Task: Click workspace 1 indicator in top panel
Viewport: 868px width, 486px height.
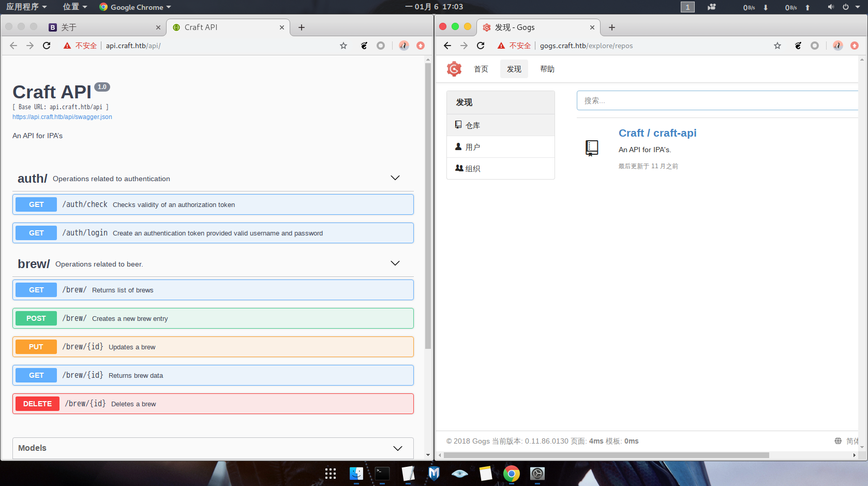Action: (687, 7)
